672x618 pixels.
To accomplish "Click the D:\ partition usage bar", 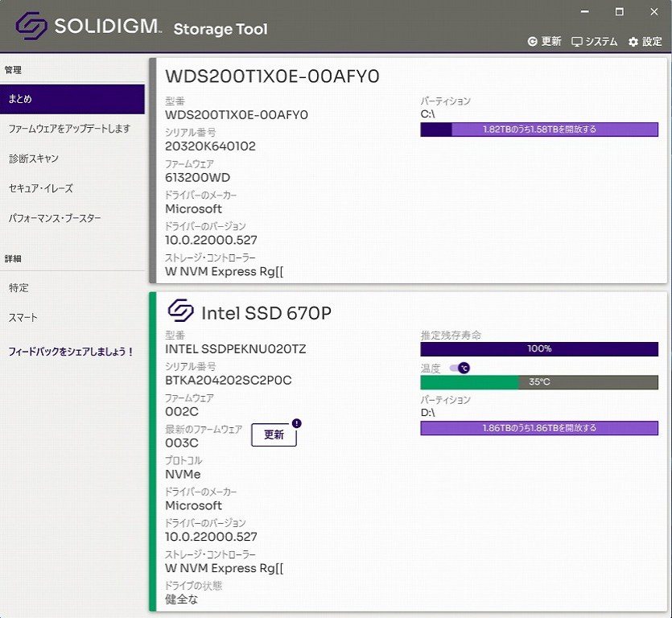I will click(539, 428).
